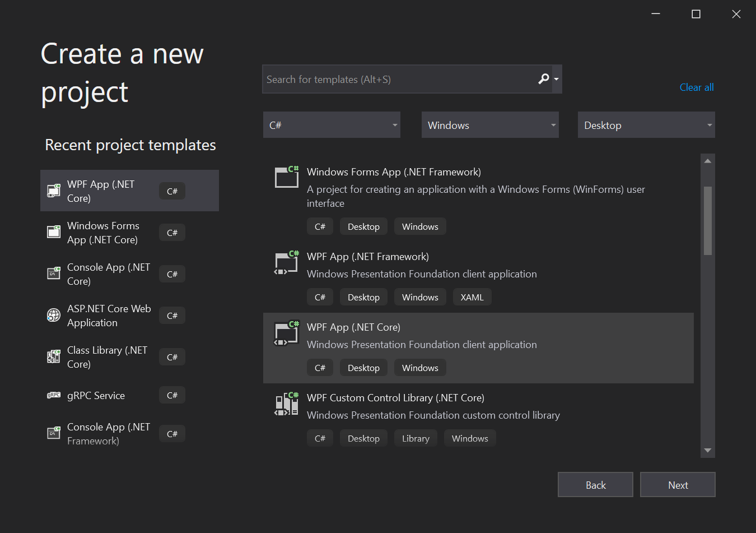The height and width of the screenshot is (533, 756).
Task: Select Windows Forms App (.NET Framework) template title
Action: click(x=394, y=172)
